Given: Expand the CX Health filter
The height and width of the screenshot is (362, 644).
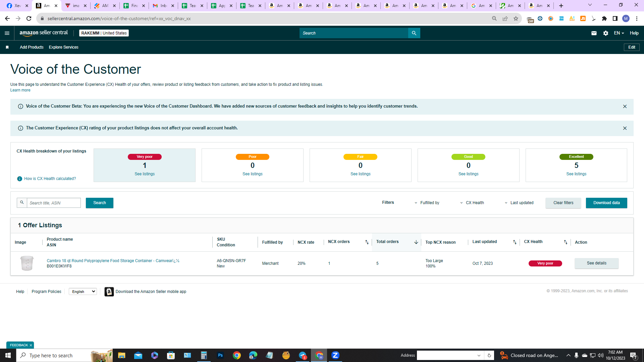Looking at the screenshot, I should [x=472, y=203].
